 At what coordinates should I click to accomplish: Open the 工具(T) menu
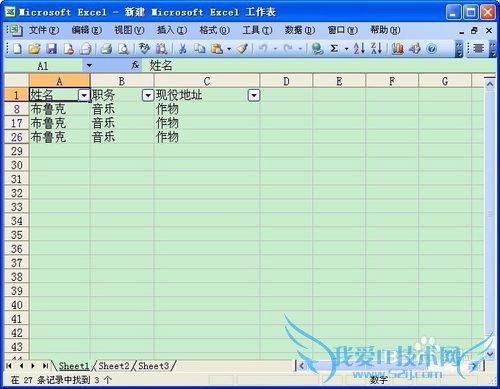(257, 30)
